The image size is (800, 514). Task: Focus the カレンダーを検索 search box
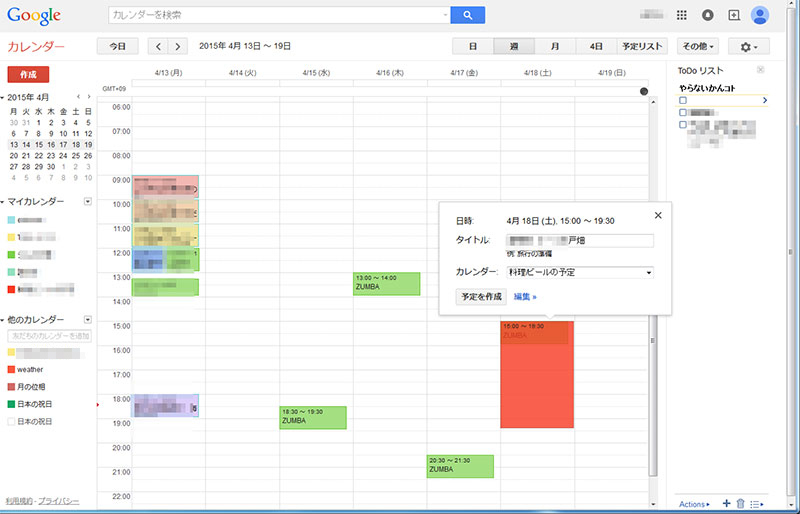pyautogui.click(x=279, y=15)
